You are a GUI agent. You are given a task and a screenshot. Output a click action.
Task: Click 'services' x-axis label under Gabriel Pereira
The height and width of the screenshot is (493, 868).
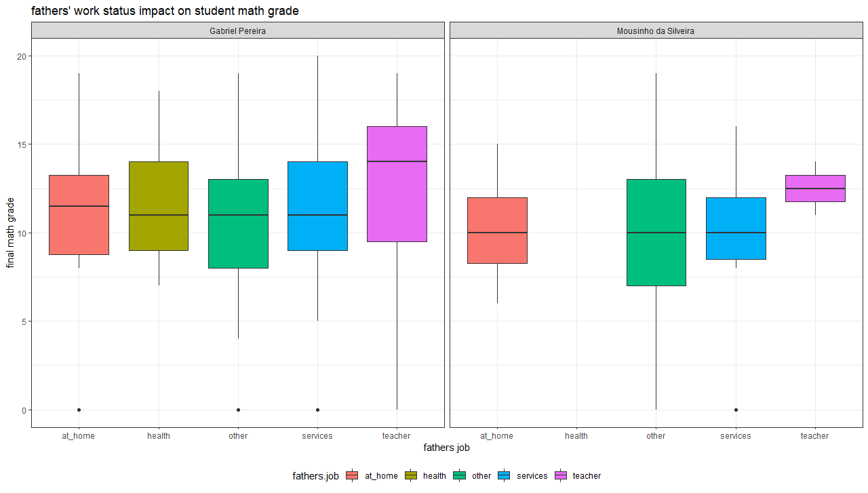tap(317, 436)
